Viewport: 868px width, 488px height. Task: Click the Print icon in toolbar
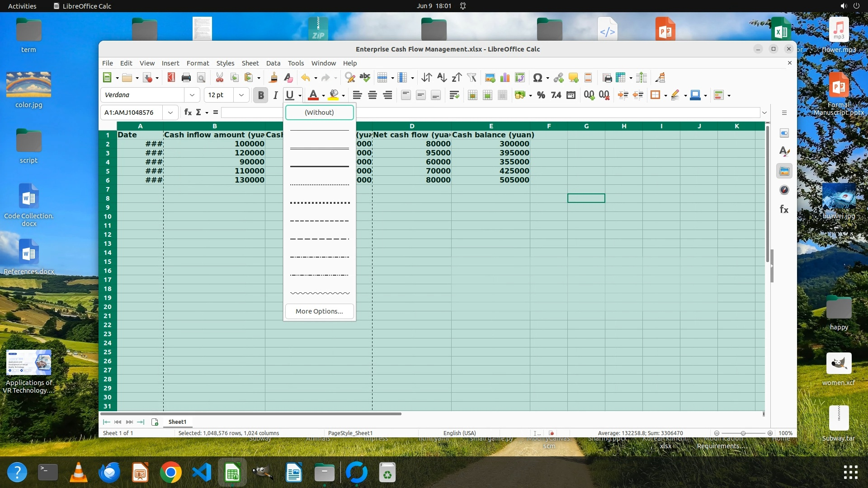[x=186, y=78]
